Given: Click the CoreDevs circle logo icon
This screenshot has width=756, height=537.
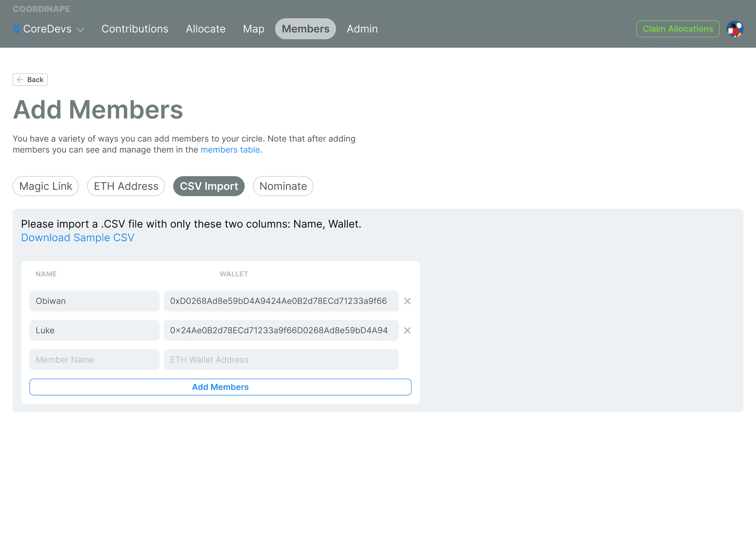Looking at the screenshot, I should coord(16,29).
